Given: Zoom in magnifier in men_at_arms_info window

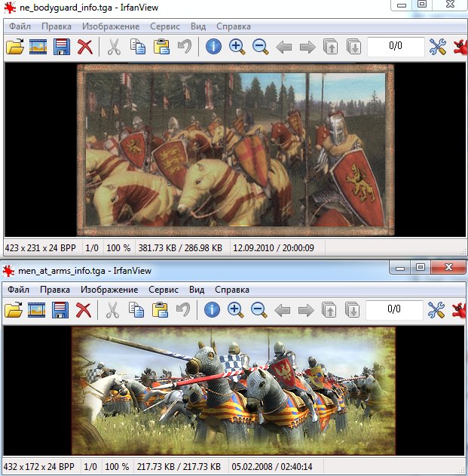Looking at the screenshot, I should (x=236, y=310).
